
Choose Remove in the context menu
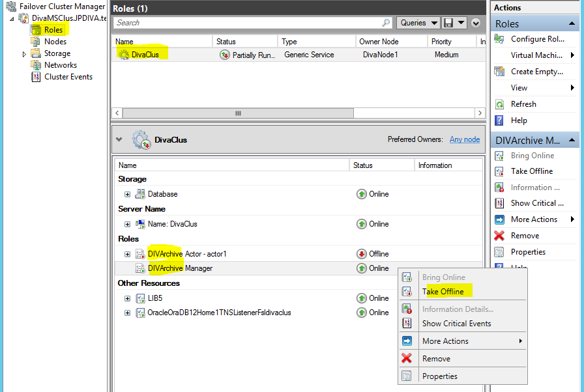(463, 359)
